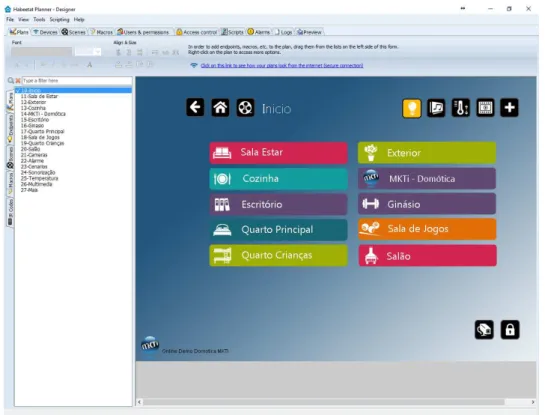Clear the filter with red X icon
The image size is (545, 415).
point(18,81)
